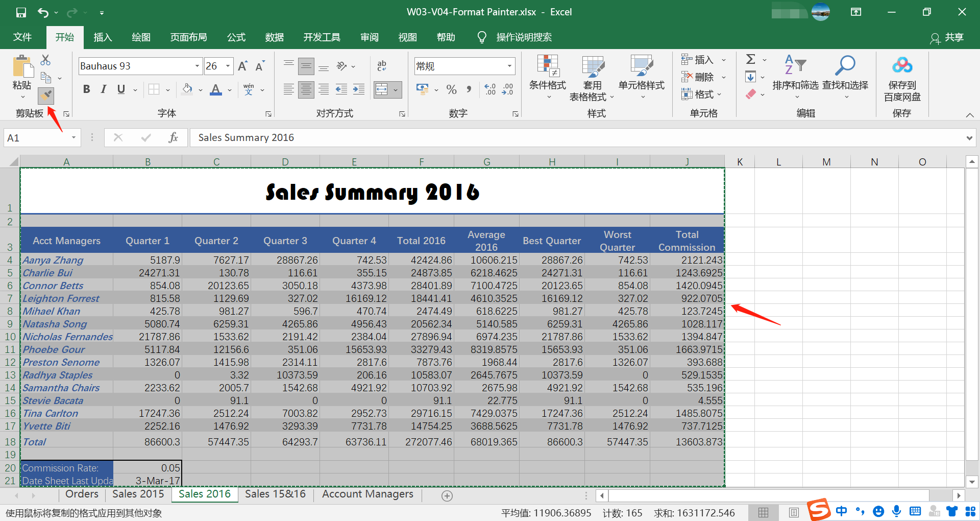Select column K header
Image resolution: width=980 pixels, height=521 pixels.
pyautogui.click(x=740, y=162)
